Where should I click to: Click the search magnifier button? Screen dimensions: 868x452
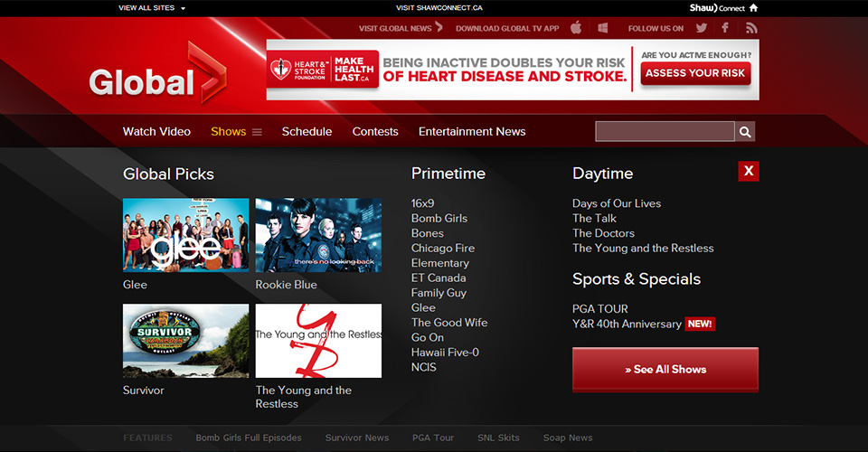click(745, 132)
